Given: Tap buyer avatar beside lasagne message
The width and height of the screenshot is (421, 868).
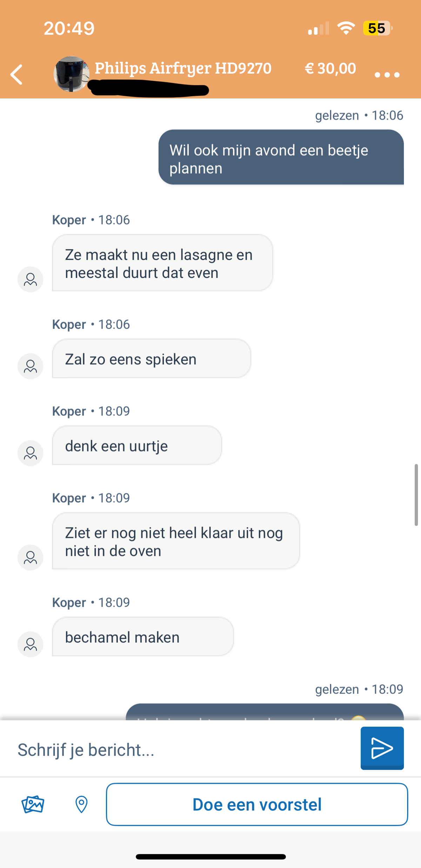Looking at the screenshot, I should coord(31,279).
